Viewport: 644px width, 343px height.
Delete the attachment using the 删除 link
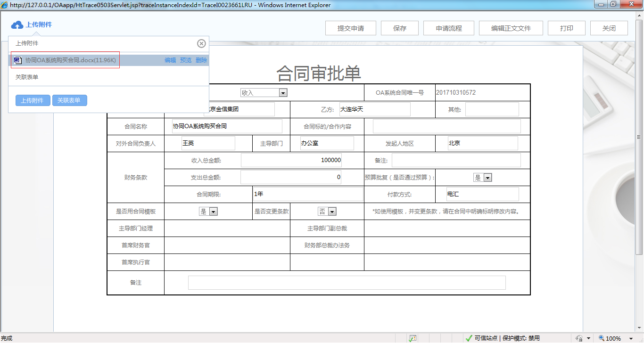201,60
